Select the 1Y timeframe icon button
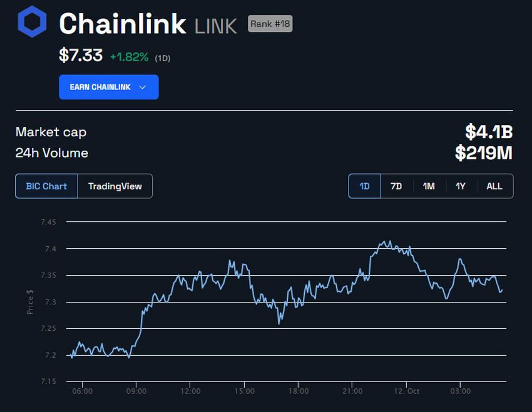 pos(461,186)
